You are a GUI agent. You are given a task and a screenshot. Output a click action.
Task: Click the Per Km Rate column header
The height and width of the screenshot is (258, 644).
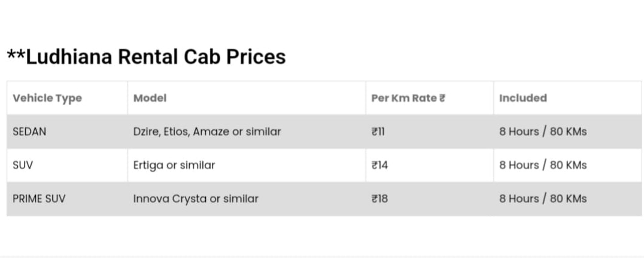408,98
